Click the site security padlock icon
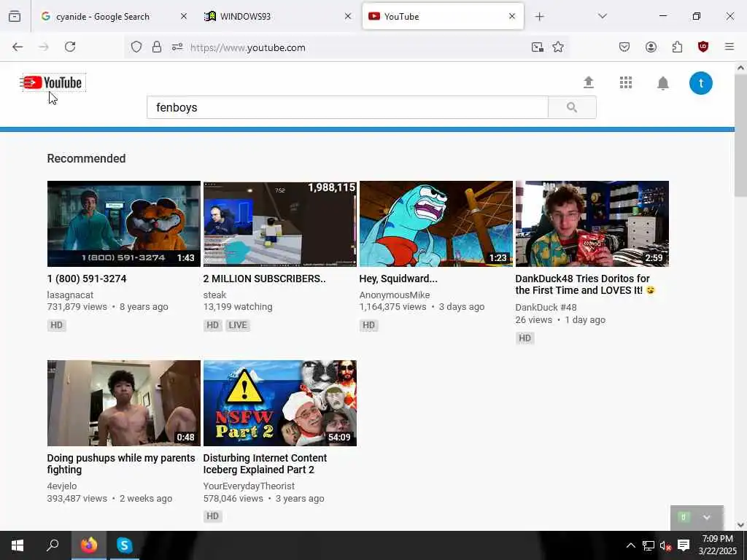747x560 pixels. click(157, 47)
